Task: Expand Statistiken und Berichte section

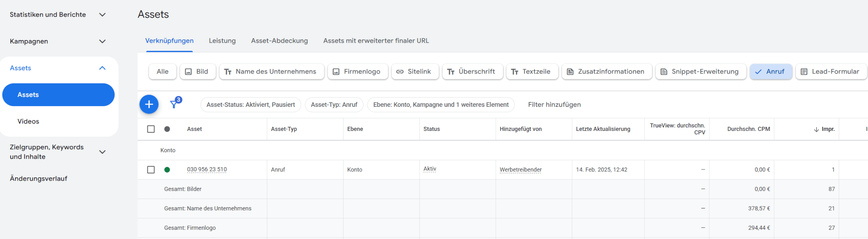Action: pos(102,15)
